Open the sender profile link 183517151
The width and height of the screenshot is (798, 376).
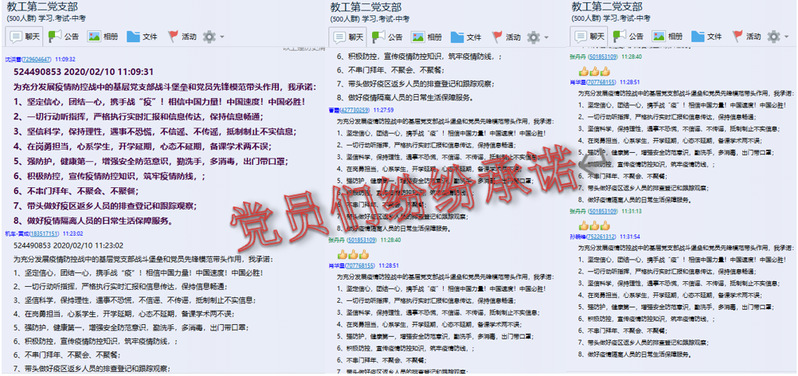(x=44, y=234)
